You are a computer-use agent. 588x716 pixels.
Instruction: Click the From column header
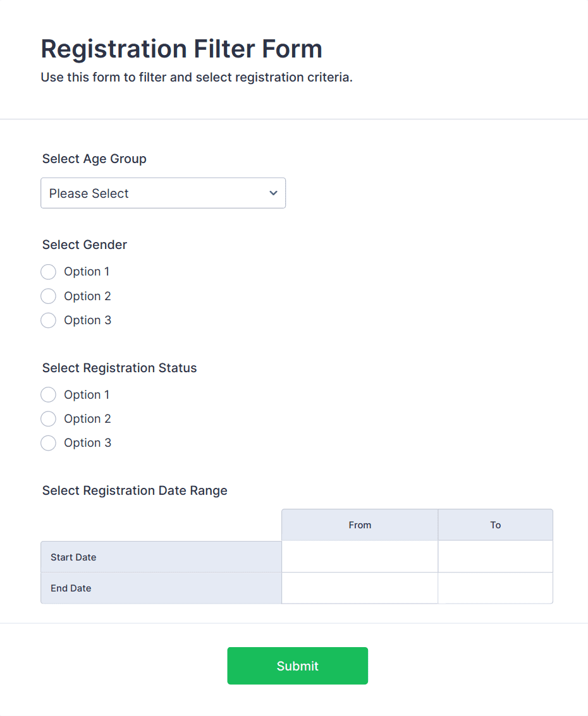(x=360, y=525)
